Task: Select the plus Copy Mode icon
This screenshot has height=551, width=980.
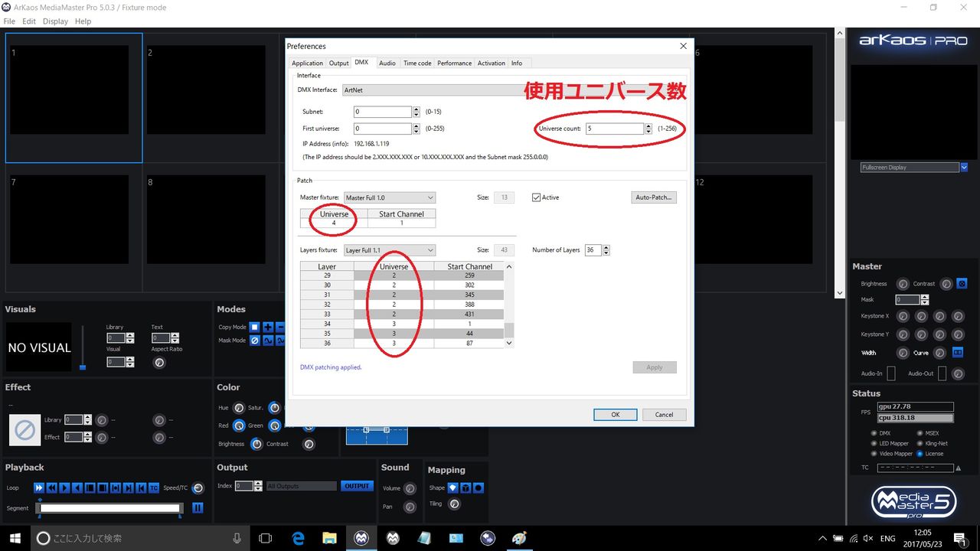Action: 268,327
